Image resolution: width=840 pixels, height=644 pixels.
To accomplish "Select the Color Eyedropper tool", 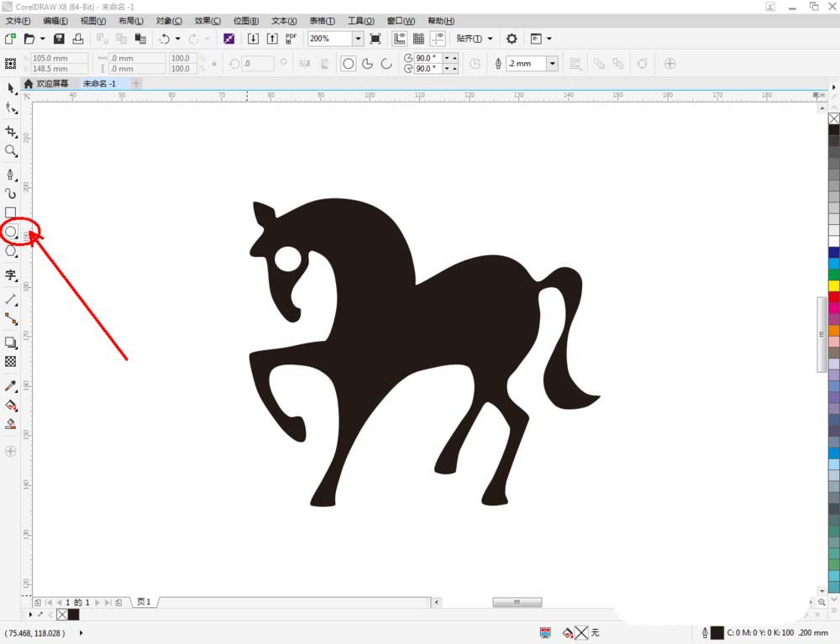I will [11, 386].
